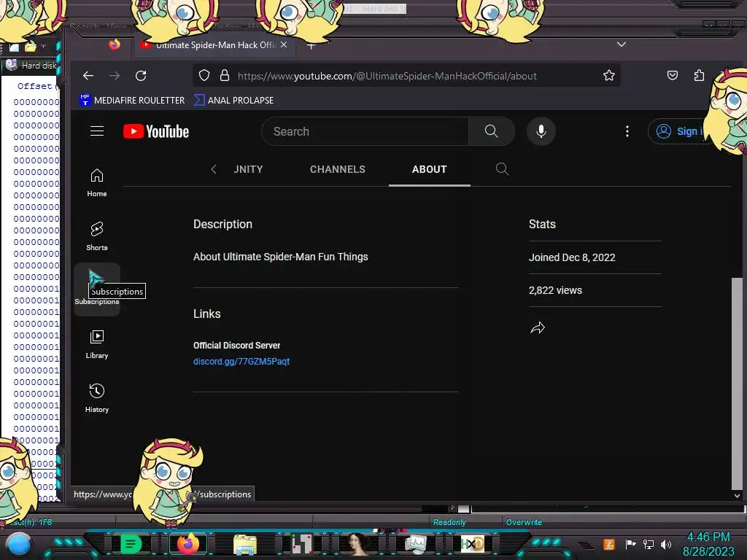Viewport: 747px width, 560px height.
Task: Click the browser back arrow
Action: [x=88, y=76]
